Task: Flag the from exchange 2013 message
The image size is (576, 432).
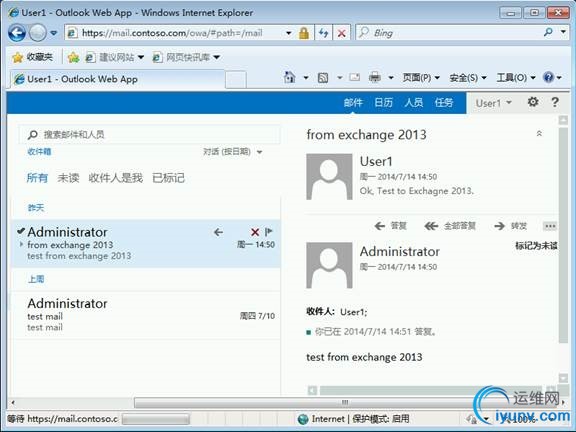Action: (269, 231)
